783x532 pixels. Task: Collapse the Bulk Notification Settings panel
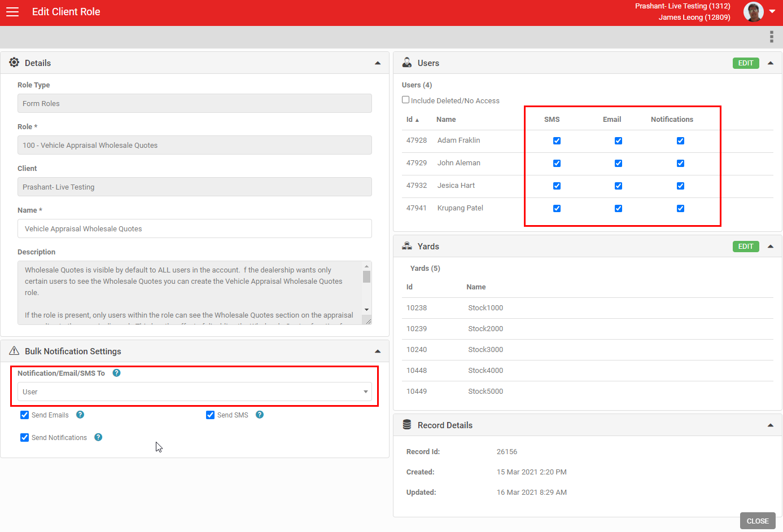click(x=378, y=351)
